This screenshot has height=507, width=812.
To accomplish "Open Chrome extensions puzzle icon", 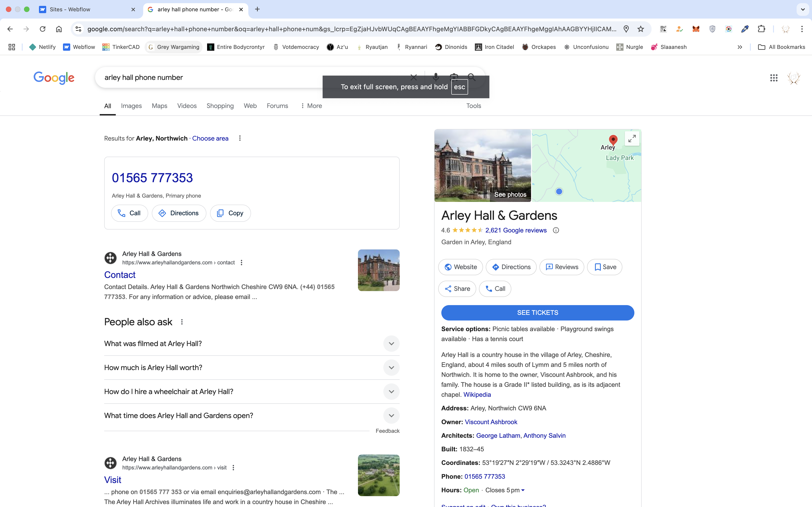I will (761, 29).
